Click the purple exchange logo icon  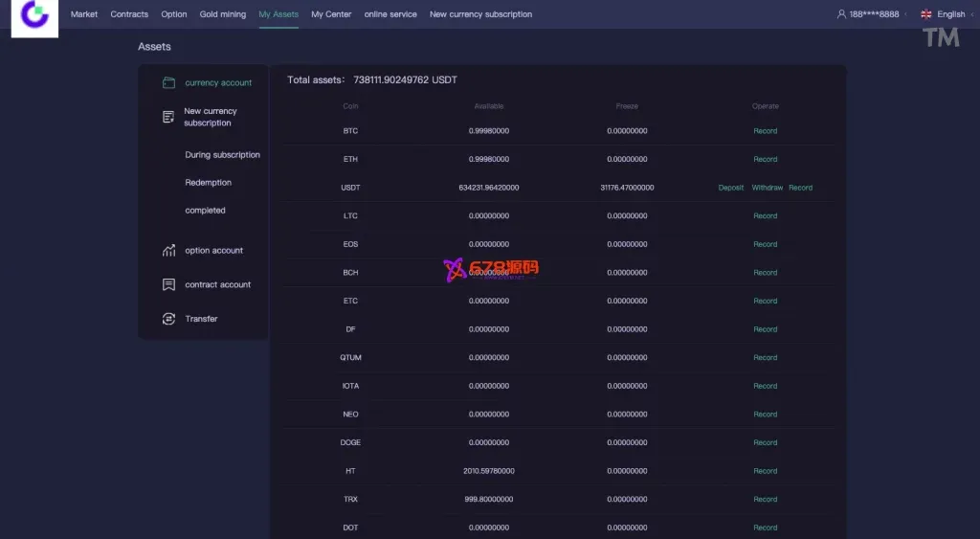coord(34,15)
